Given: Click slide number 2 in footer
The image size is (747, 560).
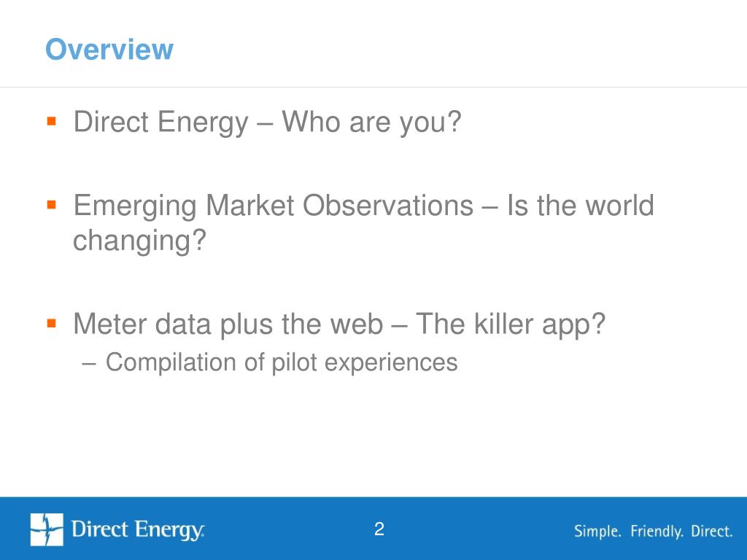Looking at the screenshot, I should [379, 529].
